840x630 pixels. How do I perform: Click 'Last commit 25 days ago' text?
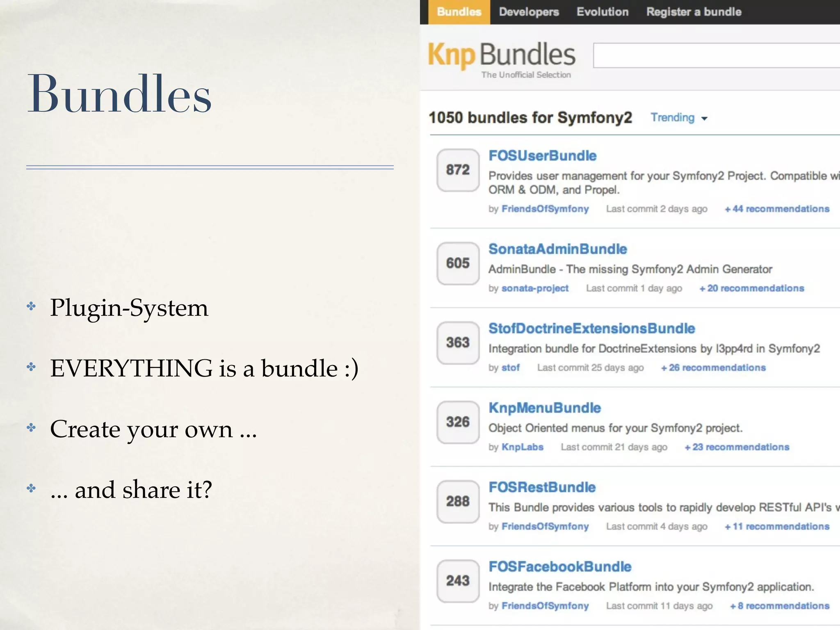(x=590, y=367)
